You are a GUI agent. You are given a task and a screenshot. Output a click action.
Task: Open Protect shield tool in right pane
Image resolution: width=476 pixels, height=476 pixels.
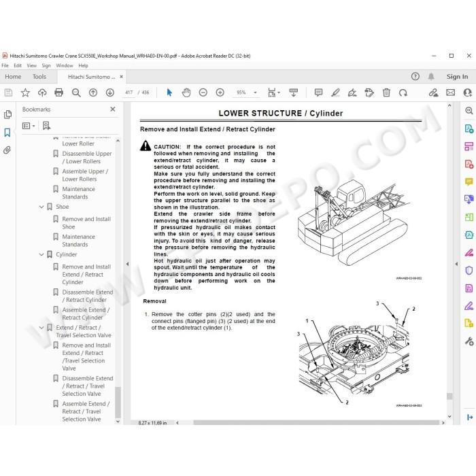469,270
